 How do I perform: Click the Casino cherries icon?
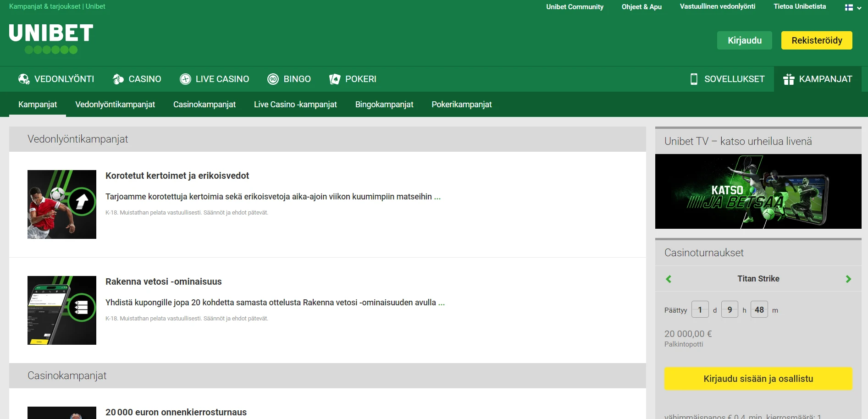118,79
